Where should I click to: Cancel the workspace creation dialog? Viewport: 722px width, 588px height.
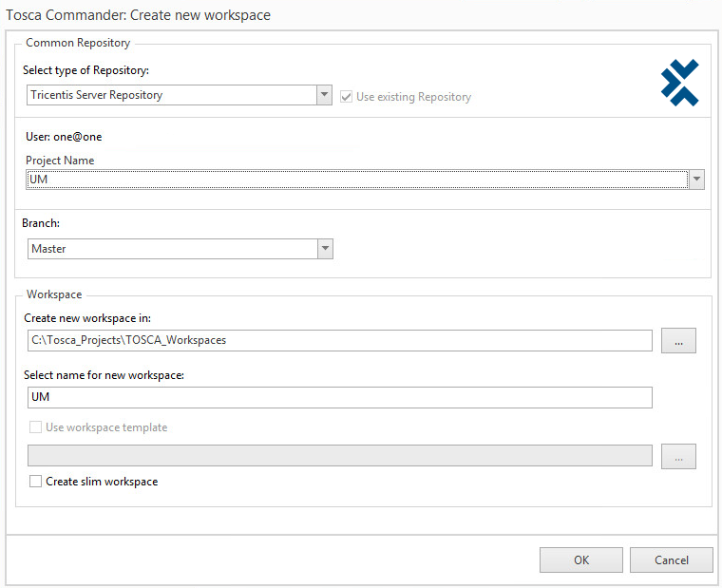coord(671,560)
